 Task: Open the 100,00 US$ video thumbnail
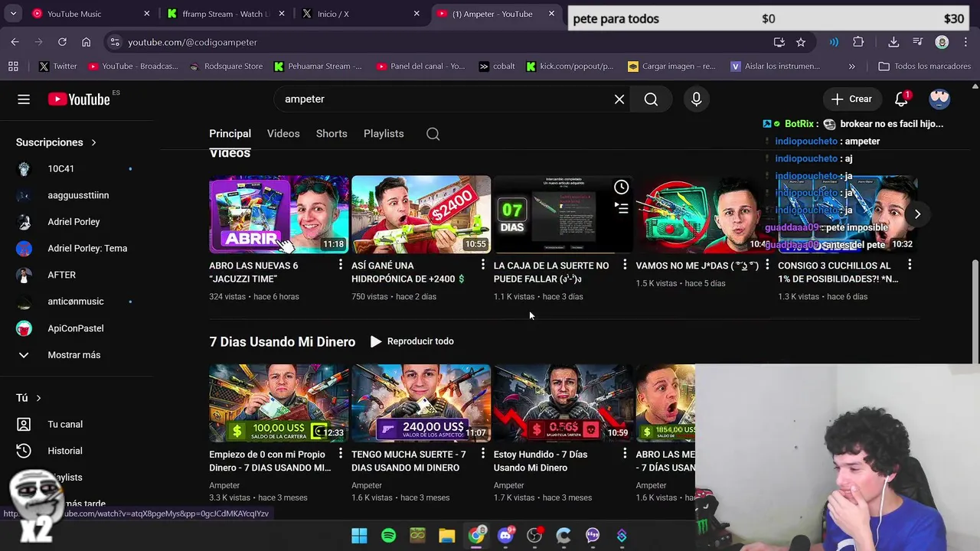(279, 403)
